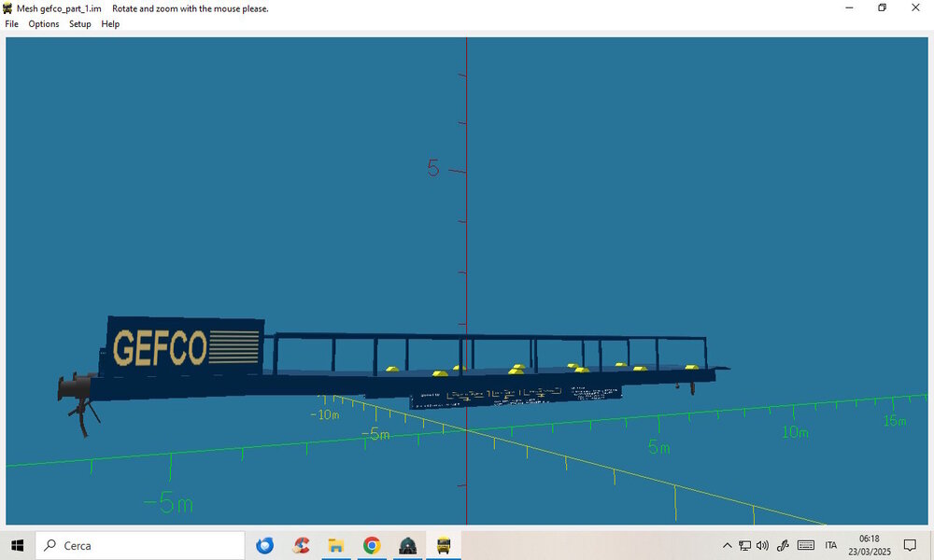
Task: Close the mesh viewer window
Action: pyautogui.click(x=915, y=7)
